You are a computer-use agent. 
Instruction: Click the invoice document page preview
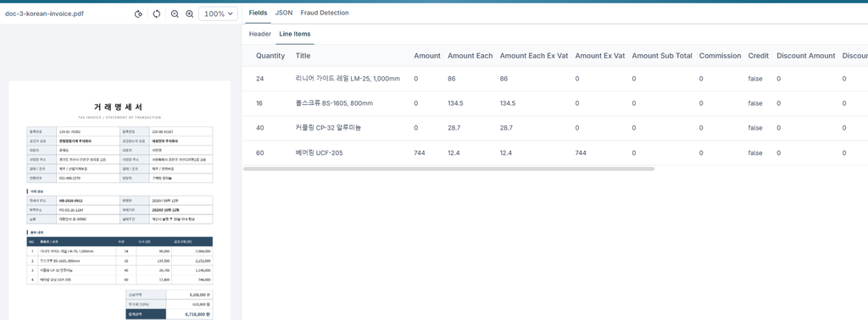pyautogui.click(x=120, y=200)
